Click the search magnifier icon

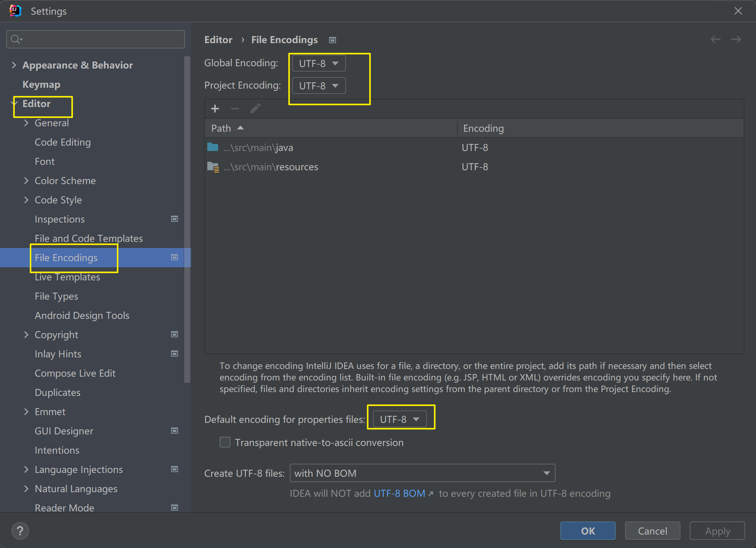(16, 39)
